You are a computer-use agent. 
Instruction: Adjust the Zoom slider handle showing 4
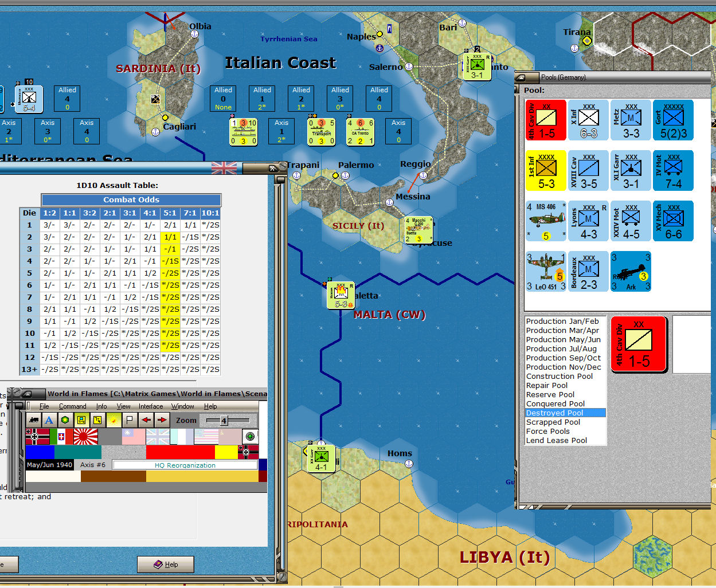[224, 421]
